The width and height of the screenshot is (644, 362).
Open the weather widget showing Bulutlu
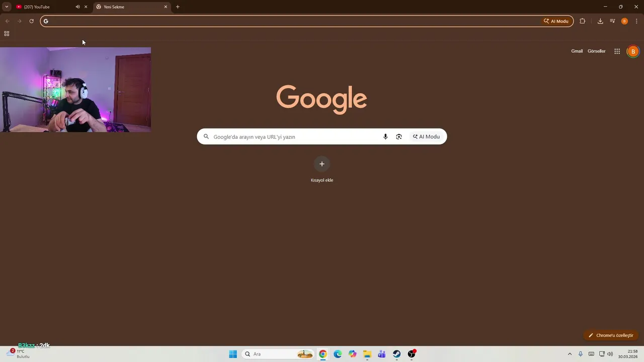click(18, 353)
